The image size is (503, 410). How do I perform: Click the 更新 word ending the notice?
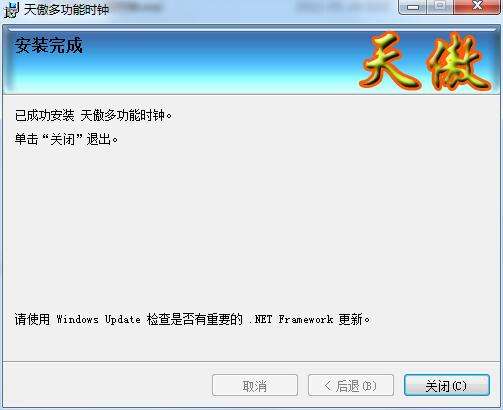coord(351,319)
